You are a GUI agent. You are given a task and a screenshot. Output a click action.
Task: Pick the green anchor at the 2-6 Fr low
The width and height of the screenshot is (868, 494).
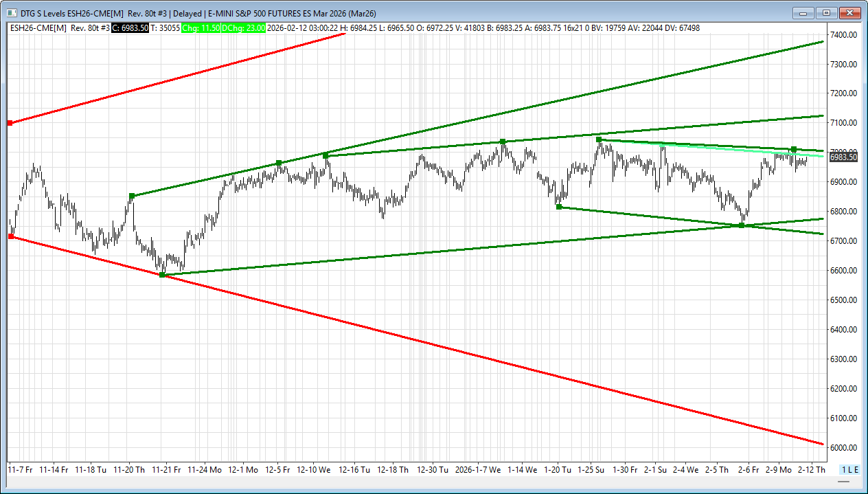(741, 225)
